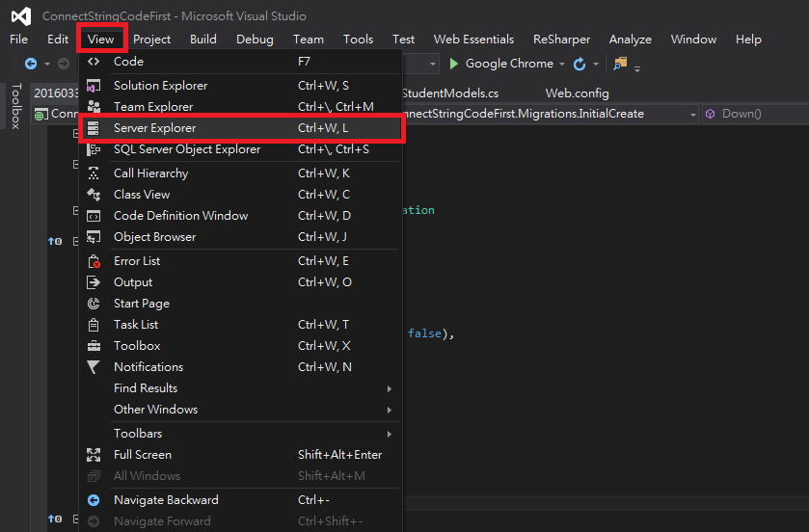Click the Refresh browser toolbar icon
Image resolution: width=809 pixels, height=532 pixels.
[580, 64]
